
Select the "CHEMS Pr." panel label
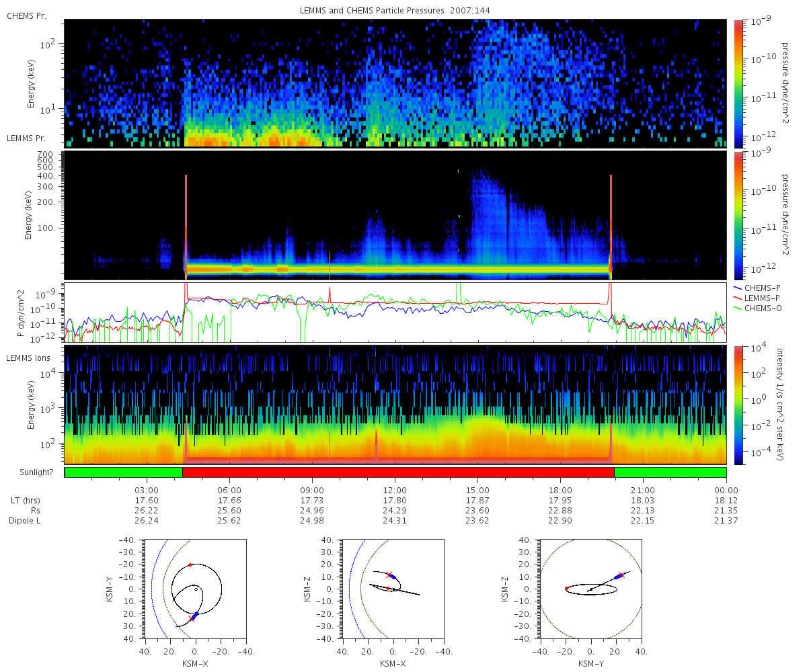coord(26,15)
